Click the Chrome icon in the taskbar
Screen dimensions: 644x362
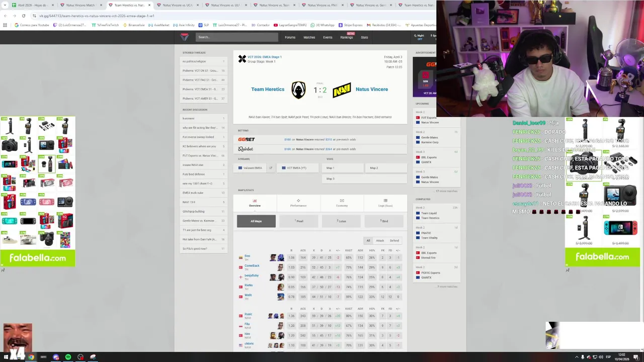(31, 357)
